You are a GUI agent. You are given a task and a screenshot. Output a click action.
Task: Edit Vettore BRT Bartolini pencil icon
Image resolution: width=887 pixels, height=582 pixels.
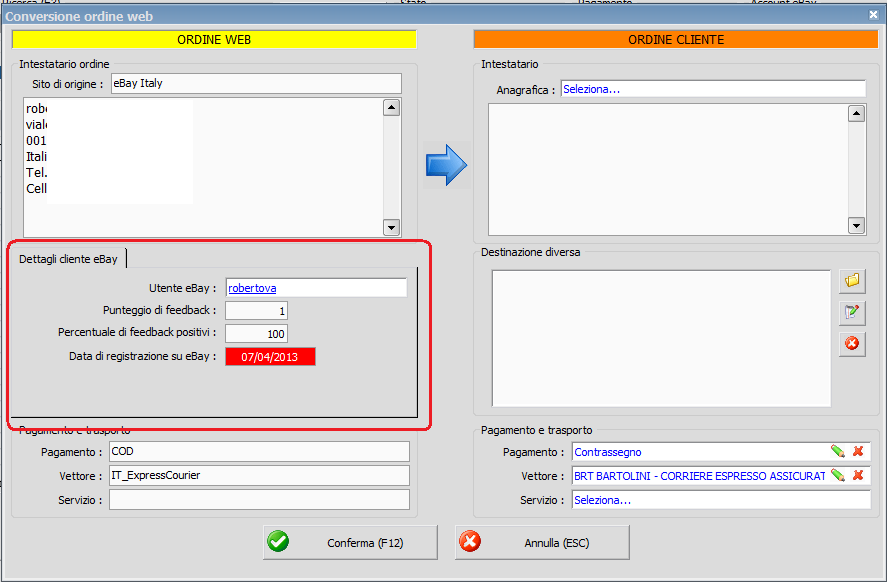coord(838,476)
